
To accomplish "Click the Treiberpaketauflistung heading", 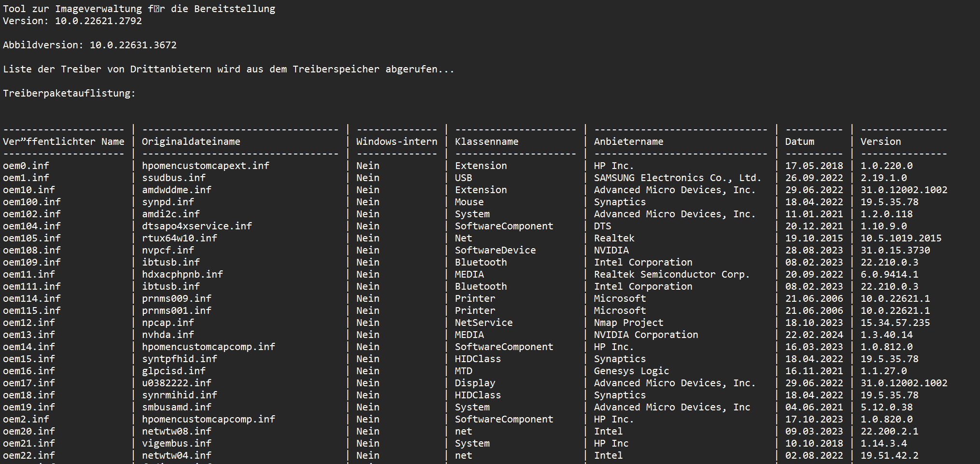I will (69, 93).
